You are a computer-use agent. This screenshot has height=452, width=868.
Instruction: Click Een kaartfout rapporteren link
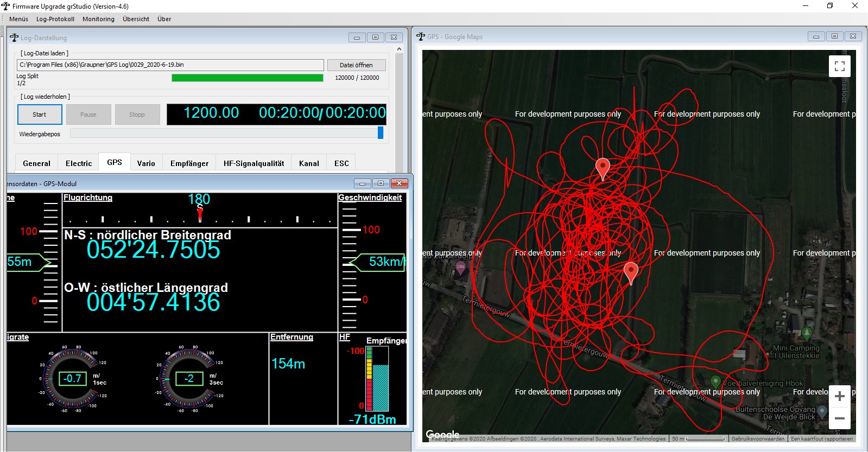[x=822, y=438]
